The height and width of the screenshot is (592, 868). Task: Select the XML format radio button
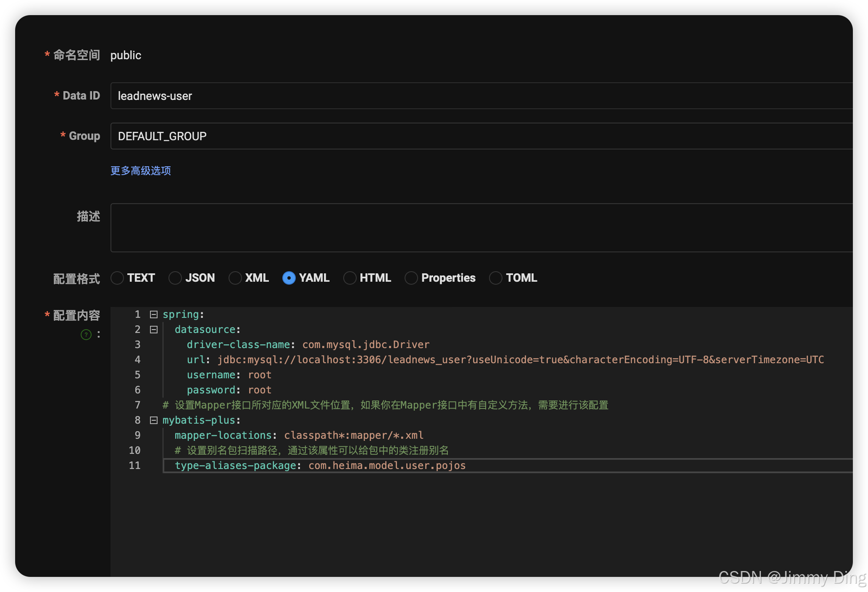click(x=235, y=278)
